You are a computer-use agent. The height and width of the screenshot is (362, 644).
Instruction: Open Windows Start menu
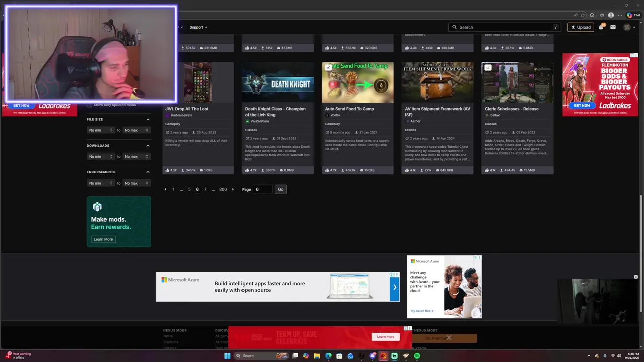tap(227, 356)
